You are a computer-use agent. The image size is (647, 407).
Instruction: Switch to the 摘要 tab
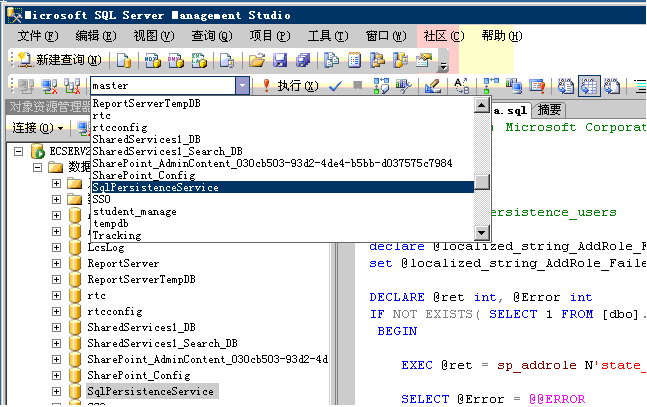[x=549, y=110]
